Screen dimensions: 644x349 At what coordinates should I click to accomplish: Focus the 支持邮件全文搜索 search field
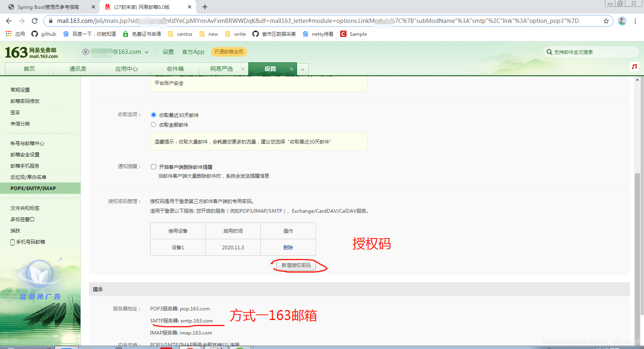[591, 52]
